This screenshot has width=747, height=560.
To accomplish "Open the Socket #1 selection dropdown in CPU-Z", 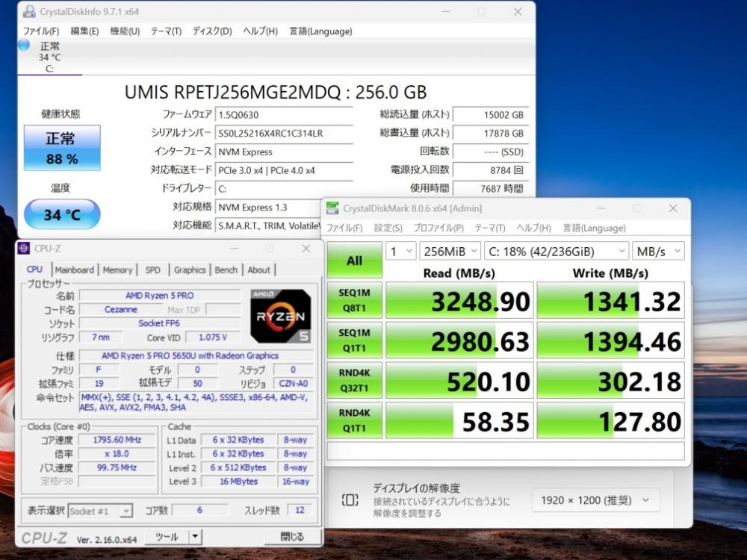I will point(100,511).
